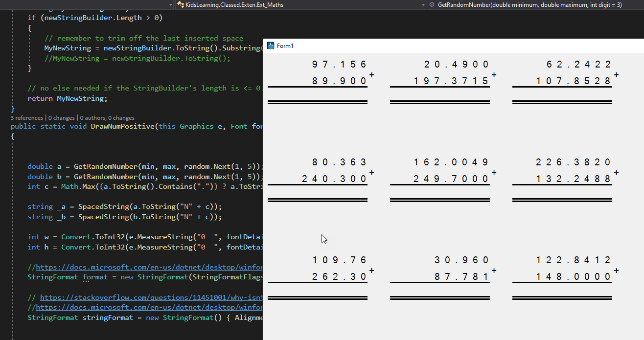Click the Form1 title bar
This screenshot has height=340, width=644.
[440, 46]
